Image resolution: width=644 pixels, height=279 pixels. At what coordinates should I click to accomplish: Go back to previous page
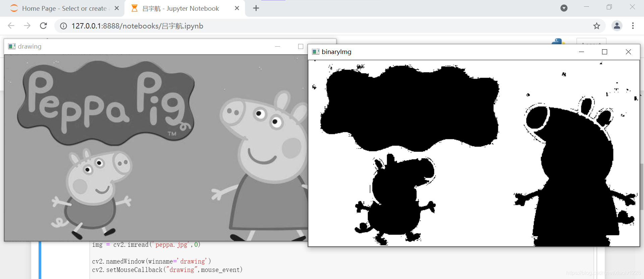11,26
